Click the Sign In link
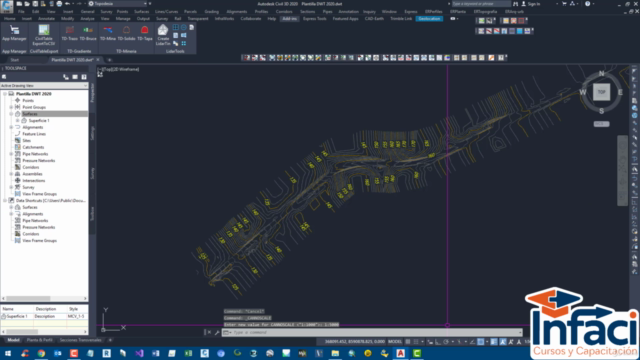640x360 pixels. click(533, 4)
